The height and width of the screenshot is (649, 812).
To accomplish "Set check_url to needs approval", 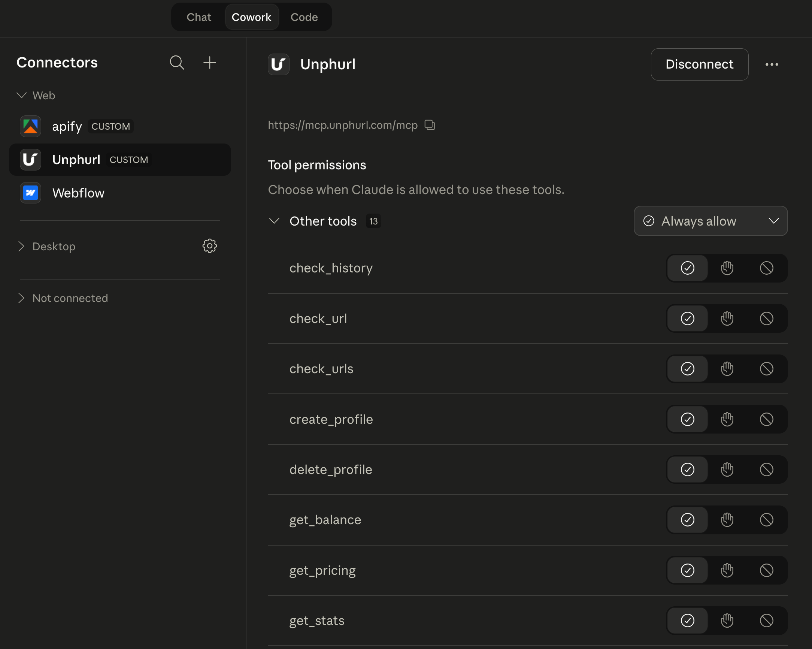I will pyautogui.click(x=727, y=319).
